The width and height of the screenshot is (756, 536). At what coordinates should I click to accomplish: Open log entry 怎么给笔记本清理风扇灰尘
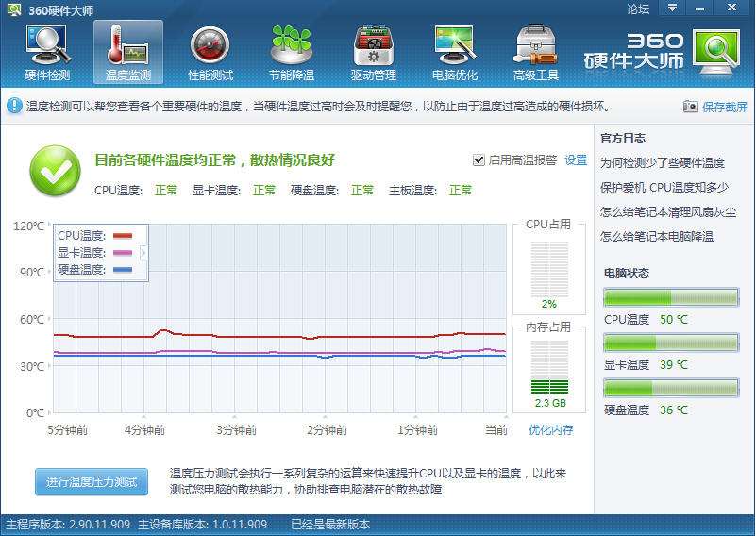click(x=668, y=212)
